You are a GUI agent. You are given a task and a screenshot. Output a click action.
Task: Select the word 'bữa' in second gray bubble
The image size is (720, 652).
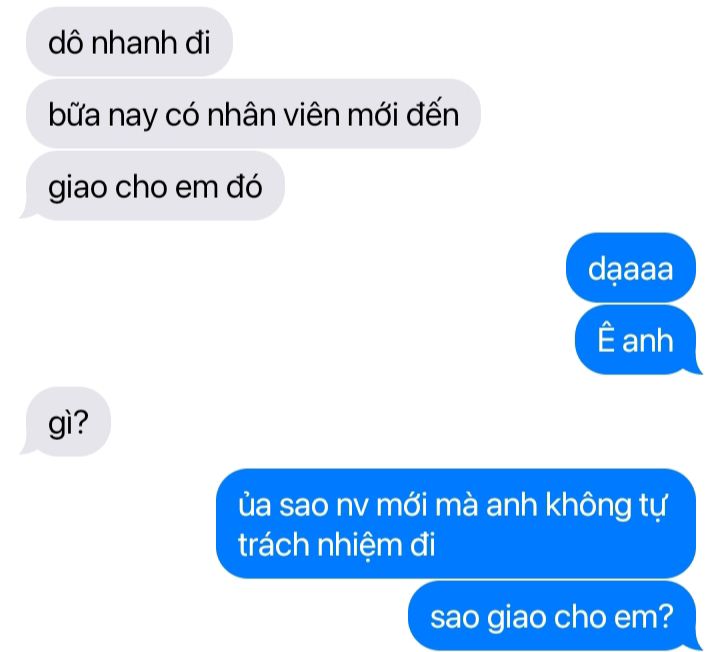tap(74, 114)
